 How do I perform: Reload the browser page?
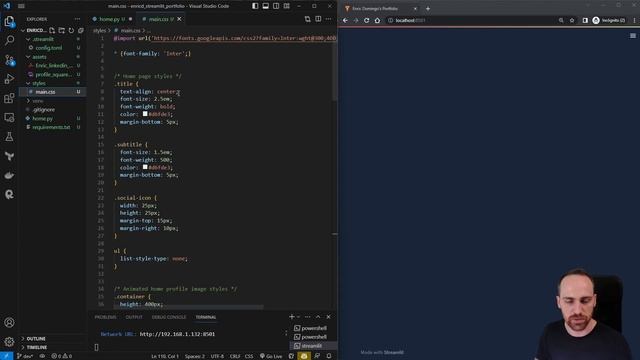tap(367, 20)
